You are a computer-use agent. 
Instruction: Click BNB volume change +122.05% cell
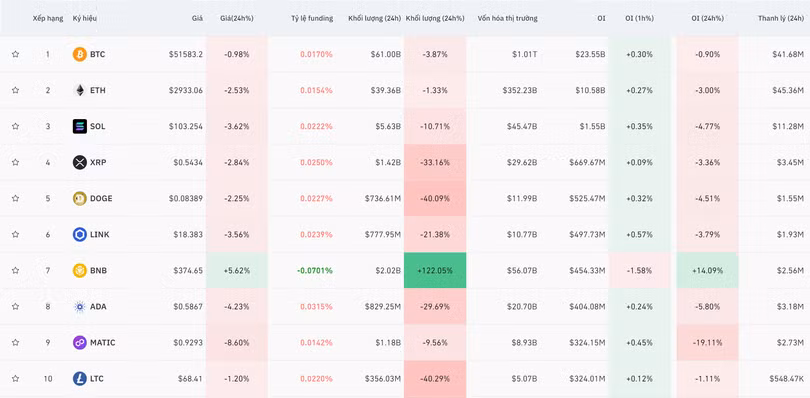(x=435, y=270)
